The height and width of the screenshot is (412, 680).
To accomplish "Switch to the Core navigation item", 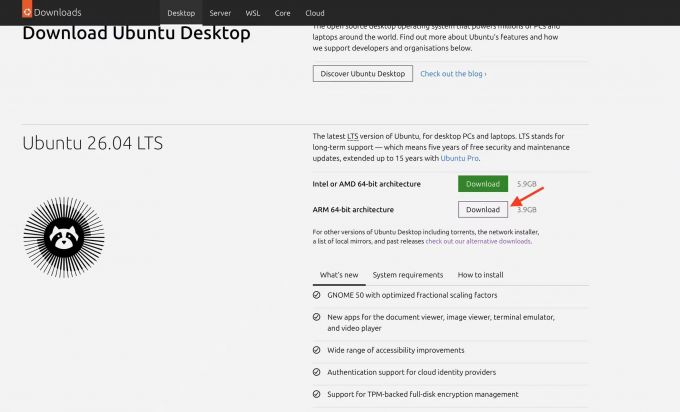I will (282, 13).
